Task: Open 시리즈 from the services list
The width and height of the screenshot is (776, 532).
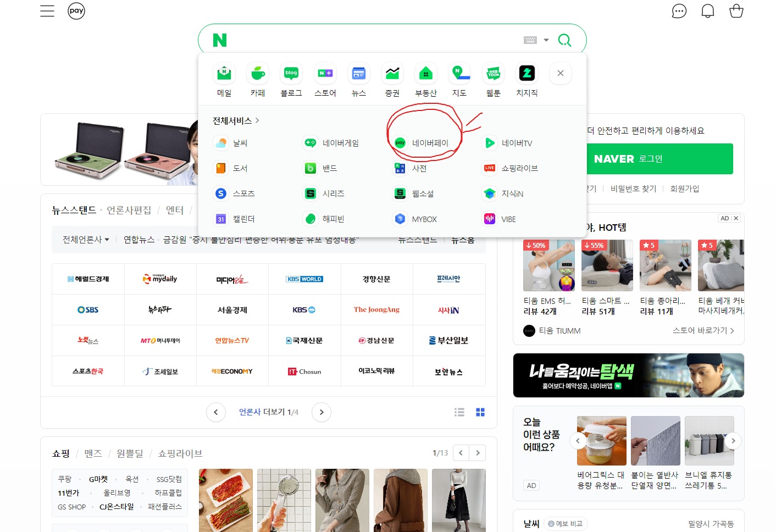Action: click(324, 193)
